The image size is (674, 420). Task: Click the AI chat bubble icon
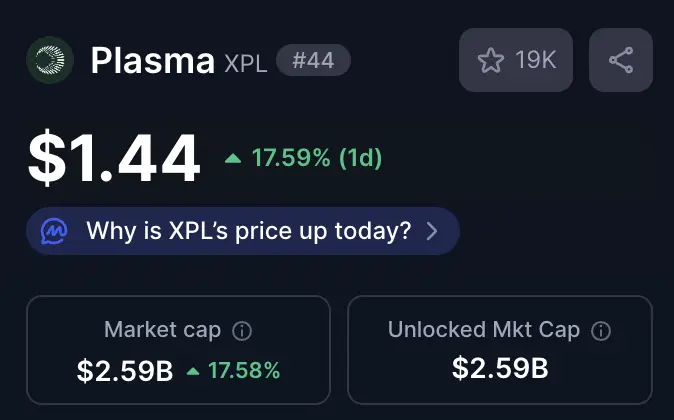54,231
